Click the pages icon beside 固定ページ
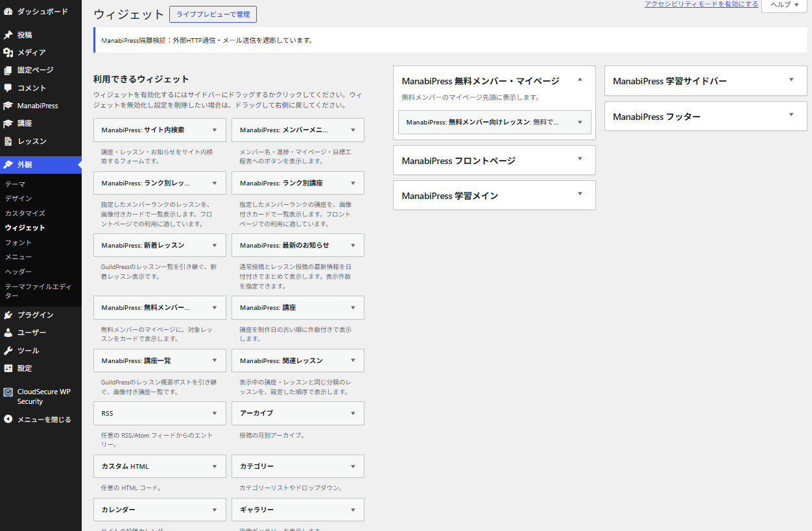Screen dimensions: 812x531 [x=8, y=70]
